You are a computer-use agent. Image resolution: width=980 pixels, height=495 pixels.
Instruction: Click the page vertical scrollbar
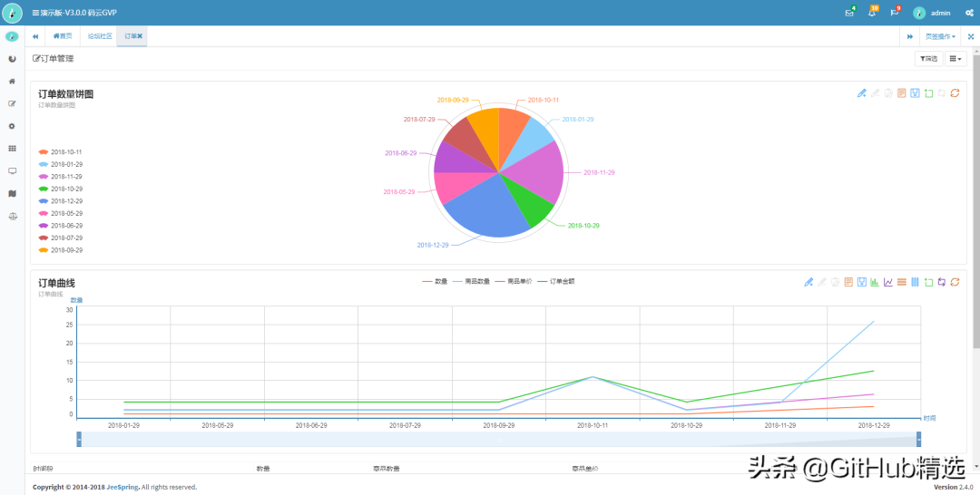pyautogui.click(x=976, y=199)
